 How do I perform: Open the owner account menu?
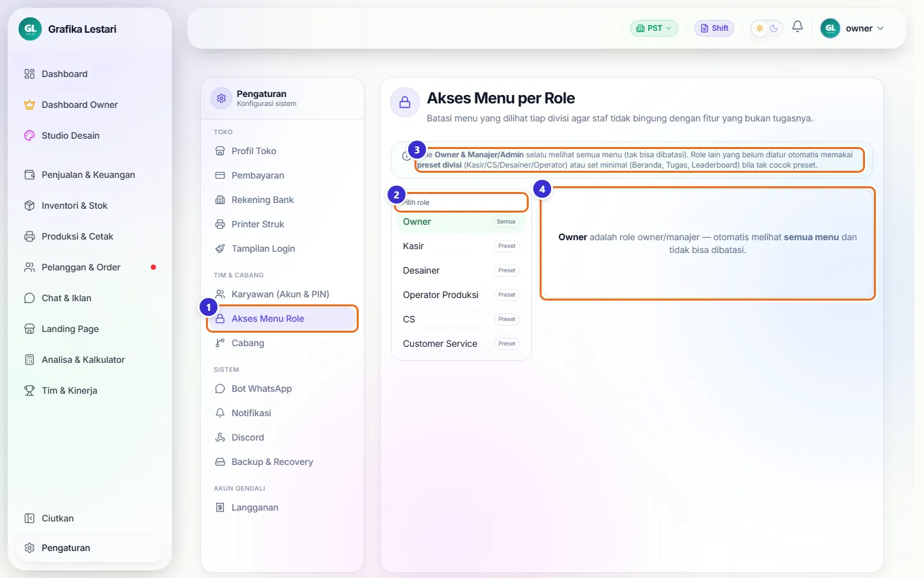853,28
